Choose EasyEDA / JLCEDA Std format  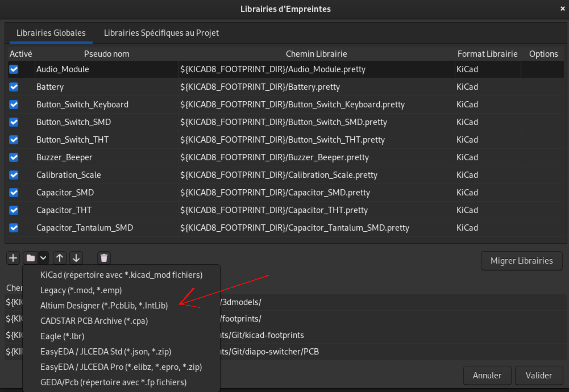coord(121,351)
